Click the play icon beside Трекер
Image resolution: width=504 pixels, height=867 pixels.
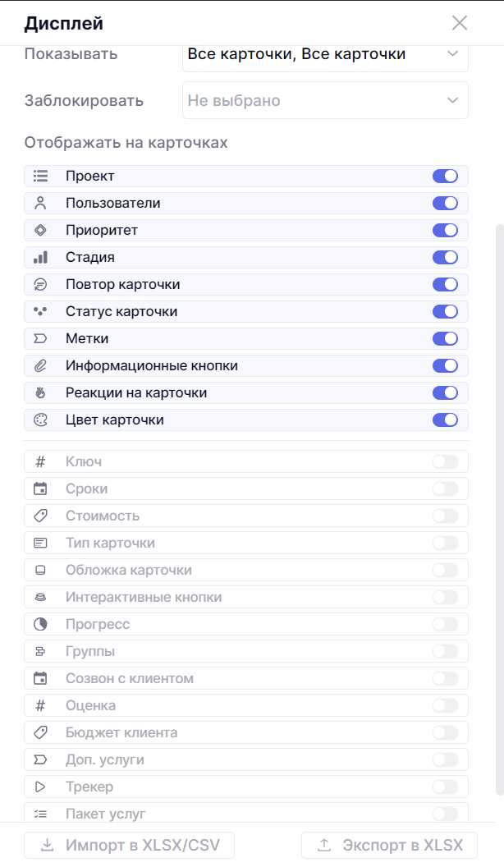point(41,787)
